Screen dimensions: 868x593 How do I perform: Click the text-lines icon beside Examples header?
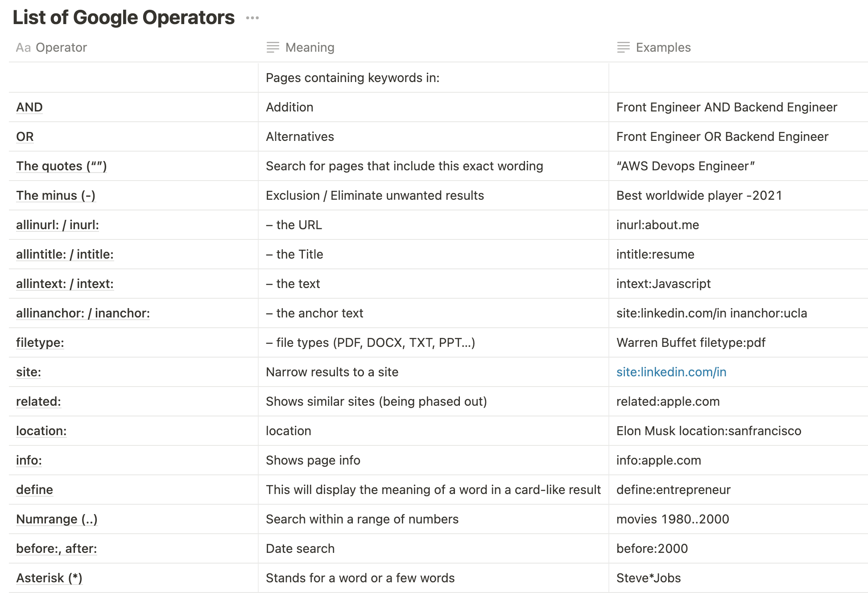point(623,47)
